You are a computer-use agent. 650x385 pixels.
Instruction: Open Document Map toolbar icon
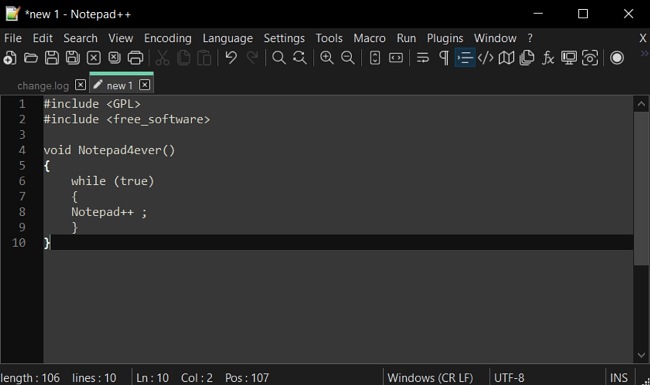pyautogui.click(x=506, y=58)
